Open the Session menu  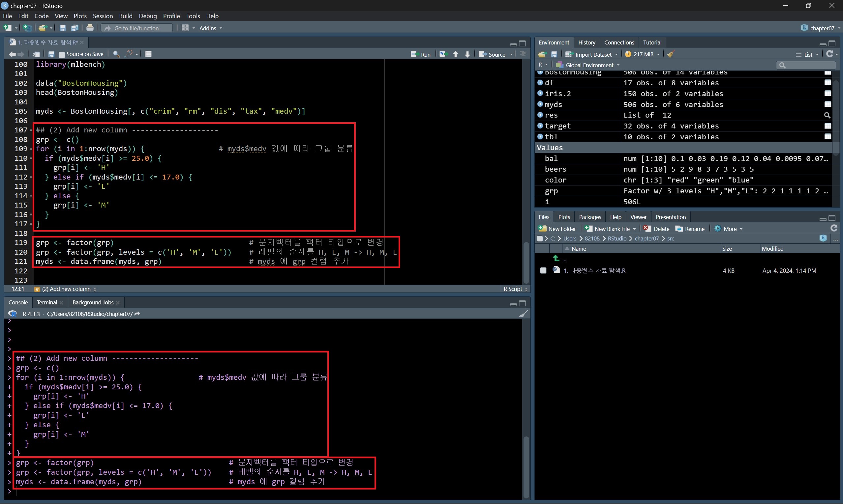pyautogui.click(x=103, y=16)
